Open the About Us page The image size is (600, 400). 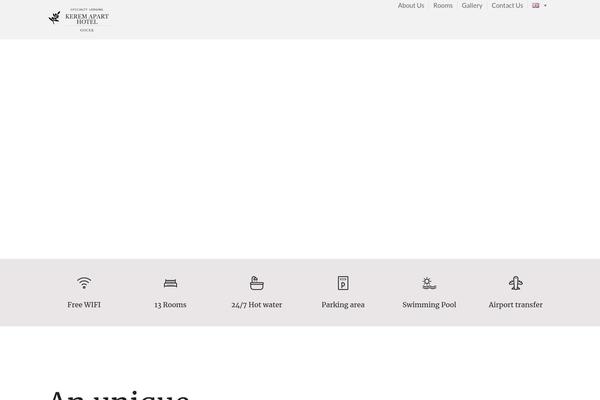[411, 5]
